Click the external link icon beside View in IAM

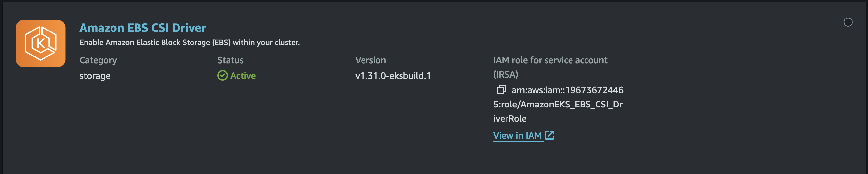click(x=550, y=135)
